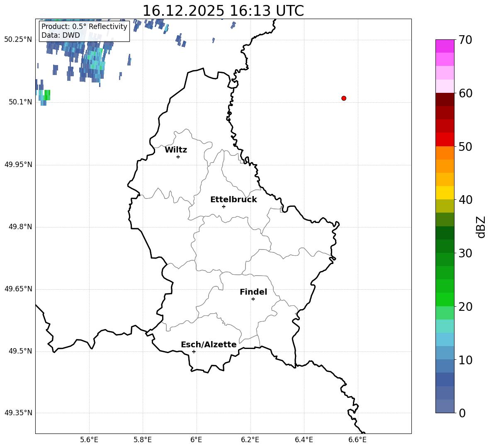The width and height of the screenshot is (491, 448).
Task: Click the 49.5°N latitude label
Action: 20,351
